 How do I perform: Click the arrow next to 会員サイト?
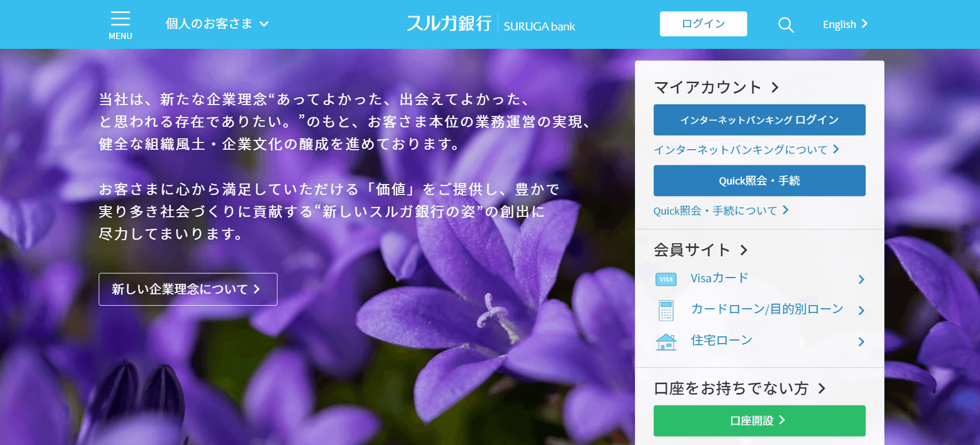(x=744, y=250)
